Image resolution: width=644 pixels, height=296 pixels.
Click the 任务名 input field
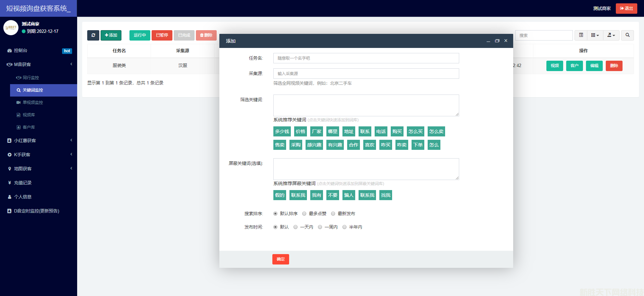[366, 58]
